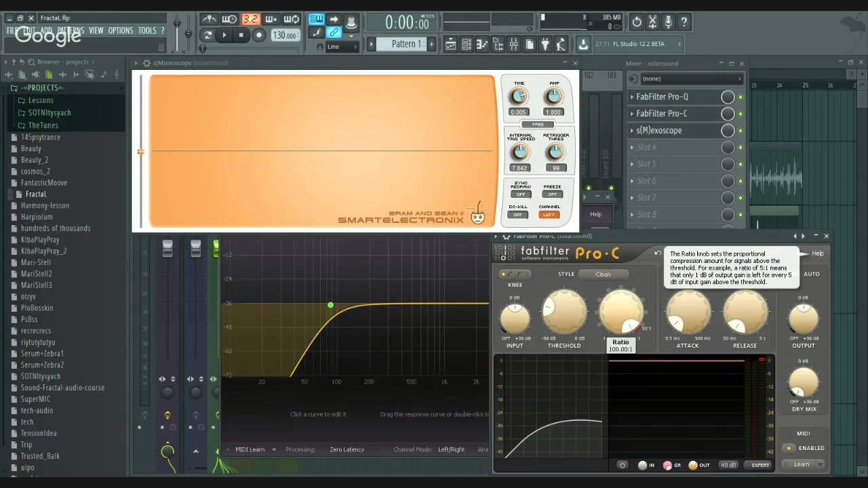The image size is (868, 488).
Task: Toggle MIDI ENABLED in Pro-C
Action: coord(789,448)
